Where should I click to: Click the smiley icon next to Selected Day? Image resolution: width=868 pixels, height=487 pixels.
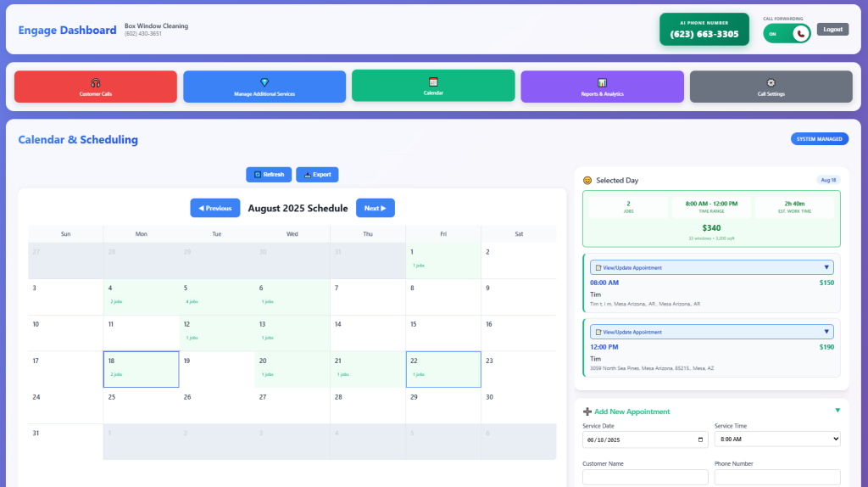tap(587, 180)
